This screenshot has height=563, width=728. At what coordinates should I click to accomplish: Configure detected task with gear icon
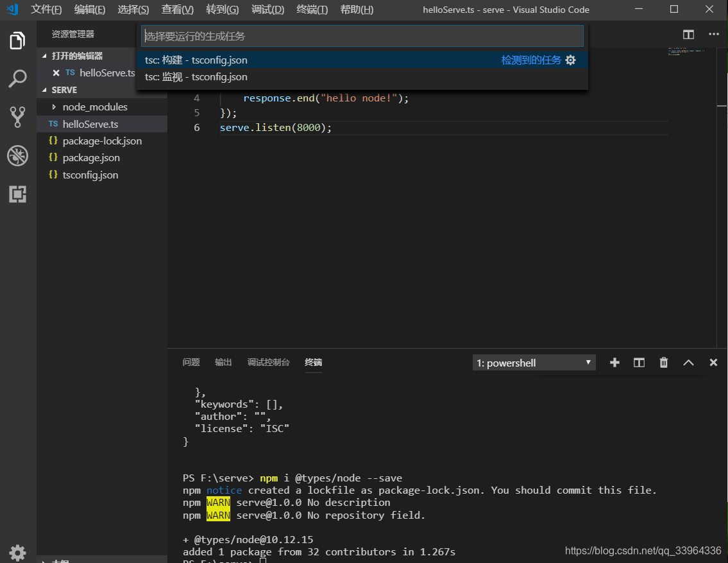[x=571, y=60]
